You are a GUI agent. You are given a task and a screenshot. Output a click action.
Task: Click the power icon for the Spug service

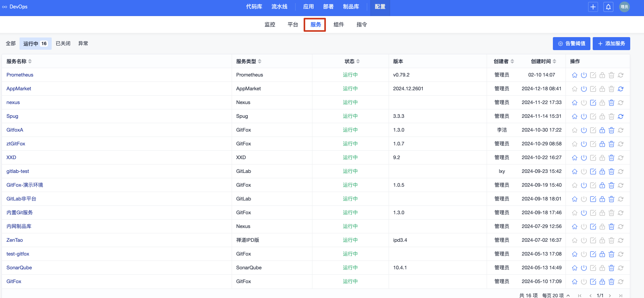click(x=584, y=116)
